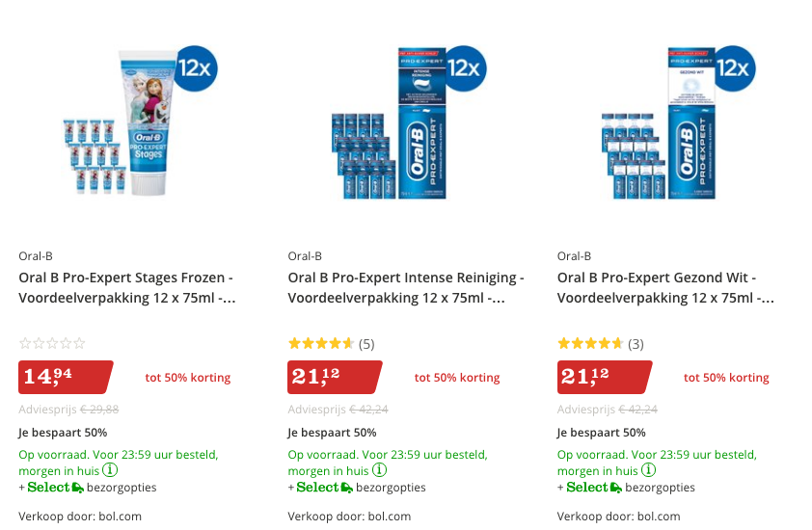Click info icon under Intense Reiniging delivery text
The image size is (812, 530).
pos(380,470)
